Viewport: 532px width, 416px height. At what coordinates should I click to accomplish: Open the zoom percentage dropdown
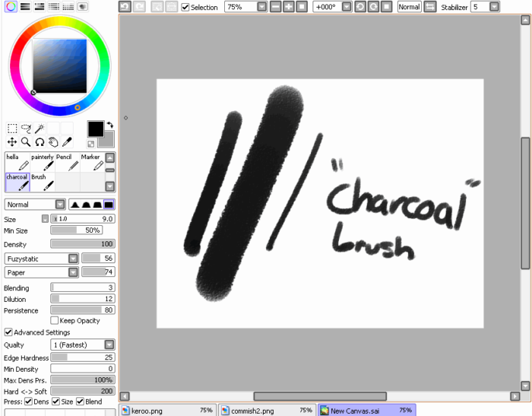pyautogui.click(x=261, y=7)
